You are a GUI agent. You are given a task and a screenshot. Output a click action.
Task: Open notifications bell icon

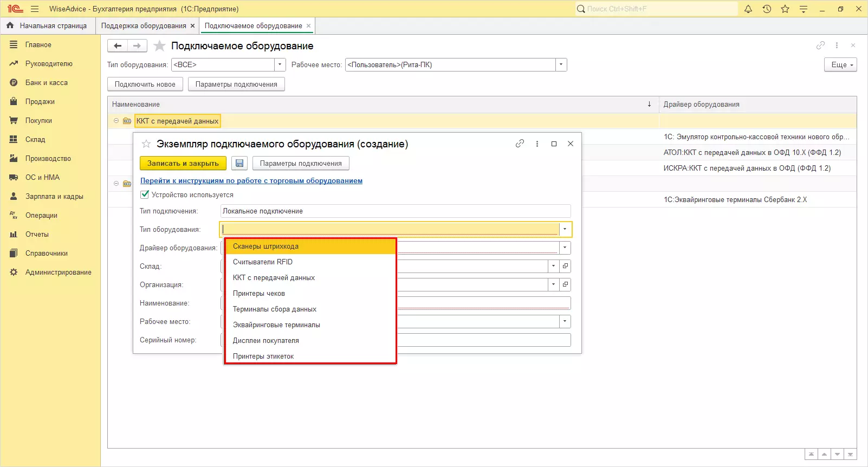pyautogui.click(x=748, y=9)
